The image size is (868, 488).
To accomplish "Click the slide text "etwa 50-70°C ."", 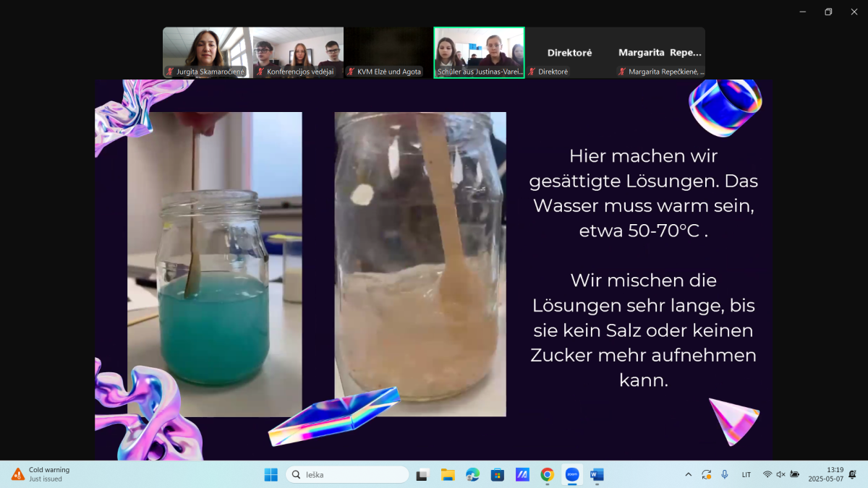I will pos(643,231).
